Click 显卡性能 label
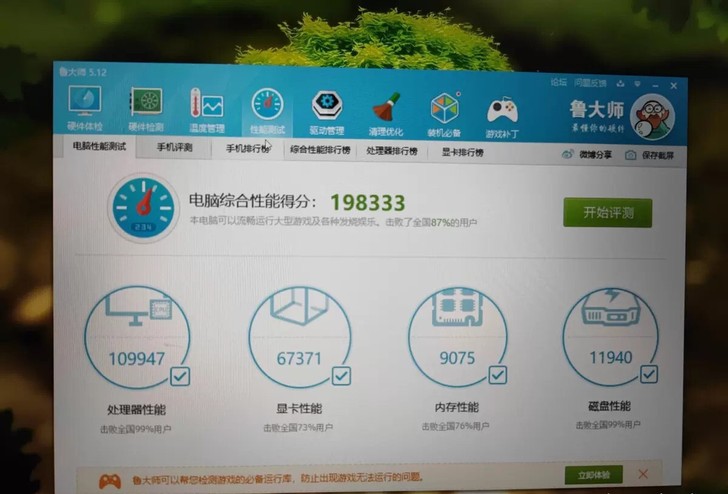The height and width of the screenshot is (494, 728). 299,409
